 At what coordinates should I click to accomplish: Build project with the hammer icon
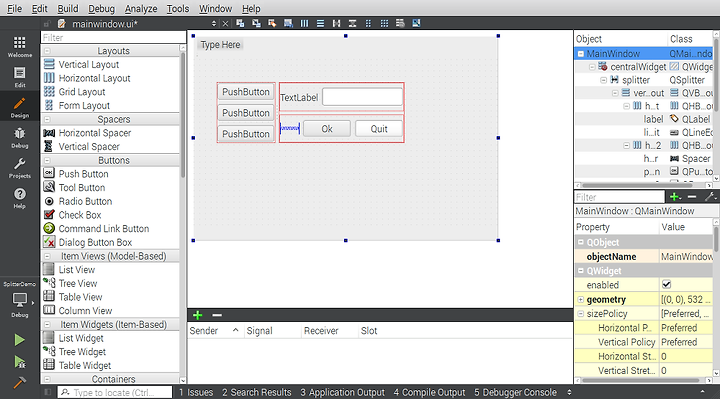(x=19, y=382)
